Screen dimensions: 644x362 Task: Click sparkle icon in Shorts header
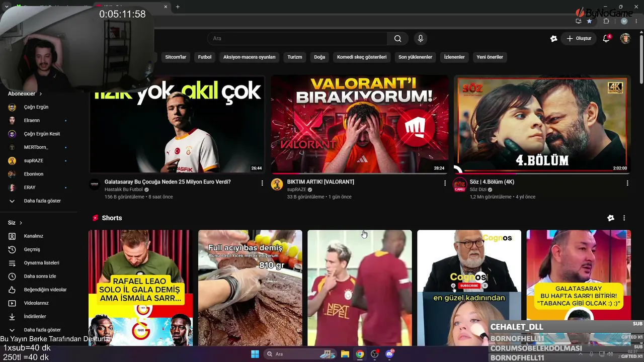pyautogui.click(x=611, y=218)
